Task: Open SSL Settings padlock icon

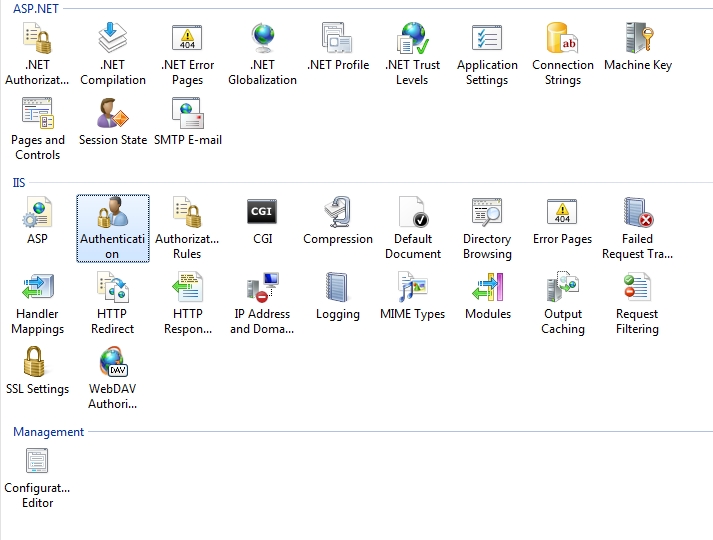Action: (35, 362)
